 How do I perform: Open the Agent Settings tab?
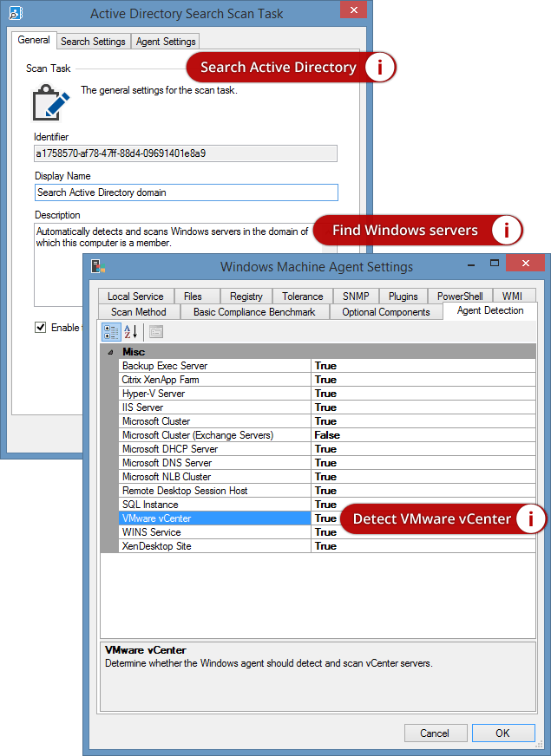[x=166, y=42]
